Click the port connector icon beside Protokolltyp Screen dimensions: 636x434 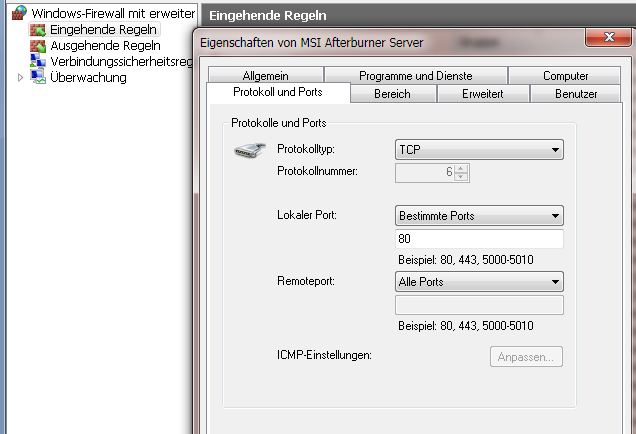click(250, 150)
